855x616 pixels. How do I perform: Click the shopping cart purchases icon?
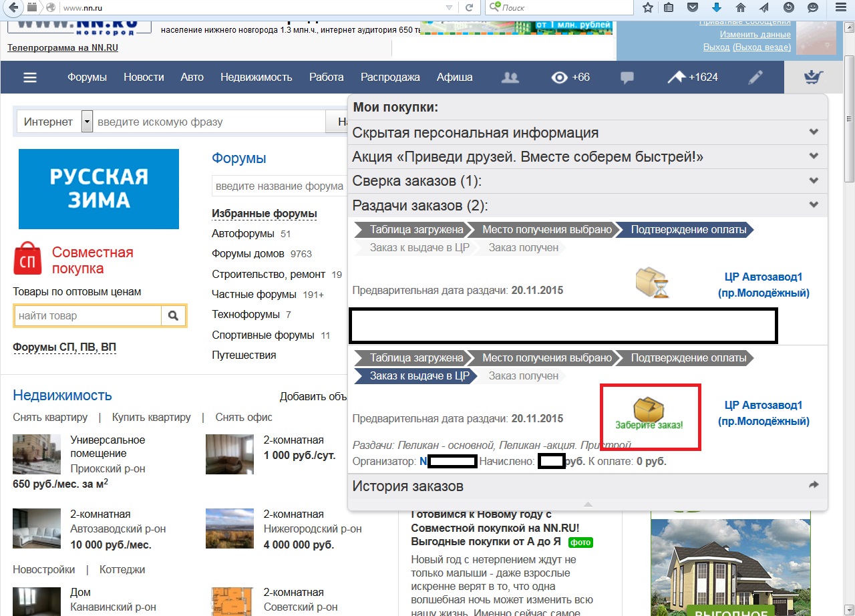[813, 78]
